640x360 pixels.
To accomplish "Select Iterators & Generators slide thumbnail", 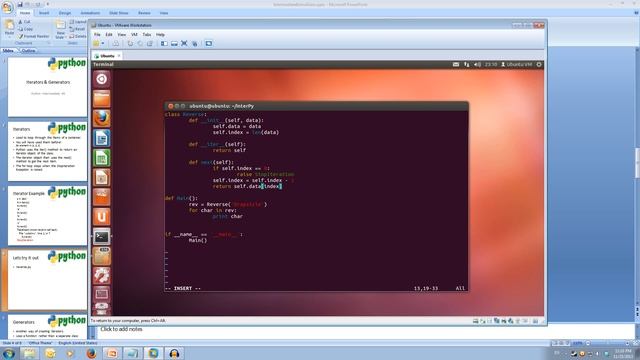I will click(x=47, y=87).
